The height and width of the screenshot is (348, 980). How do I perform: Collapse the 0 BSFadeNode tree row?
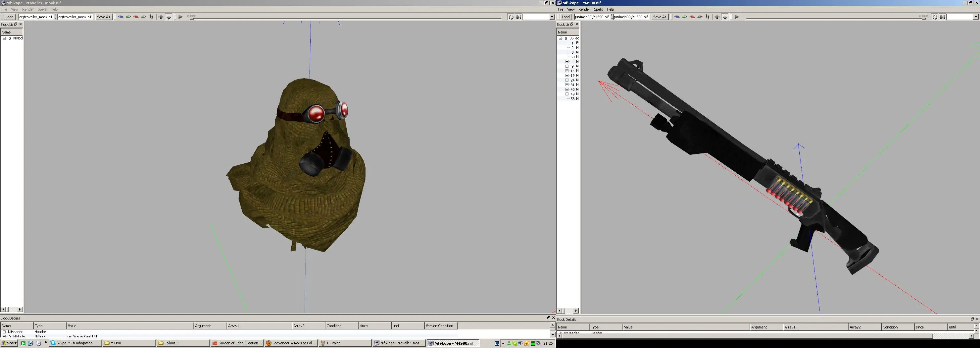[x=561, y=38]
